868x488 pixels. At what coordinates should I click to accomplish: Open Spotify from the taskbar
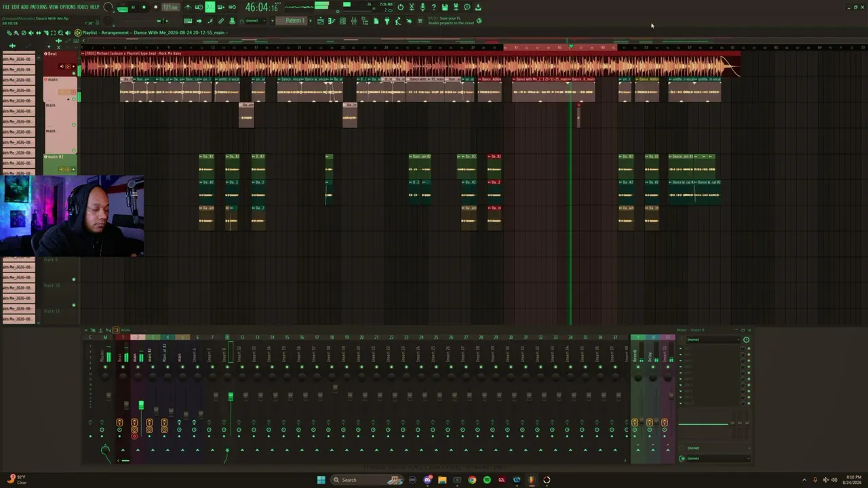[x=487, y=480]
